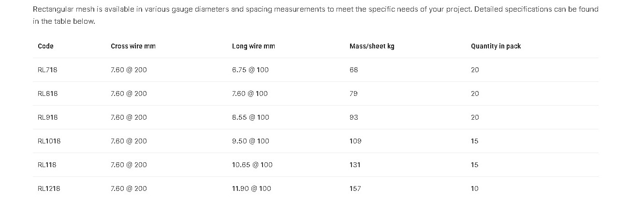Select the RL718 code cell
The image size is (644, 219).
click(47, 70)
